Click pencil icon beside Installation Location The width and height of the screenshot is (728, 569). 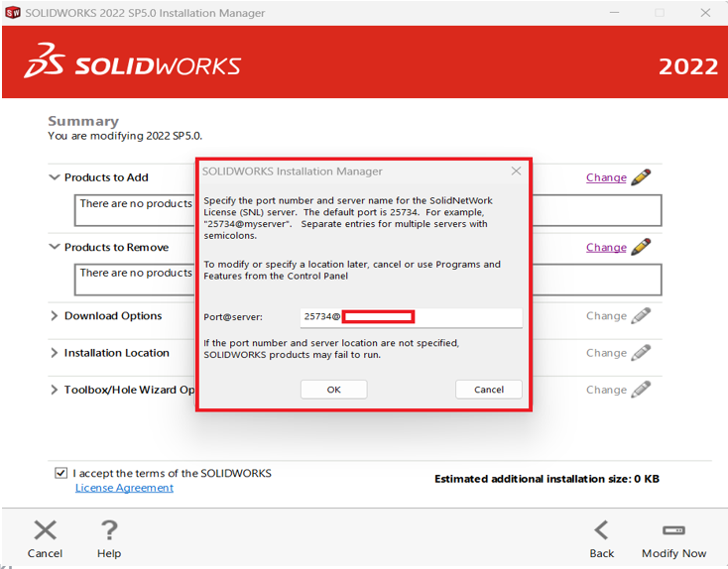641,353
